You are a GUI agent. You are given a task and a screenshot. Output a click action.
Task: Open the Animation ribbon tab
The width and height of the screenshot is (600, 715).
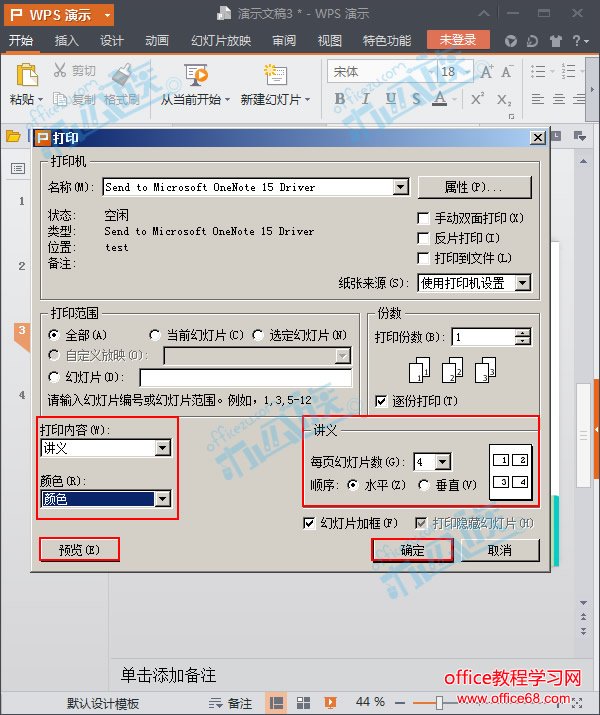[157, 41]
